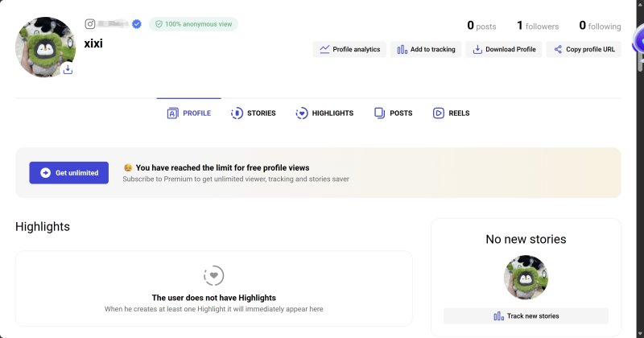
Task: Click the page vertical scrollbar
Action: click(640, 169)
